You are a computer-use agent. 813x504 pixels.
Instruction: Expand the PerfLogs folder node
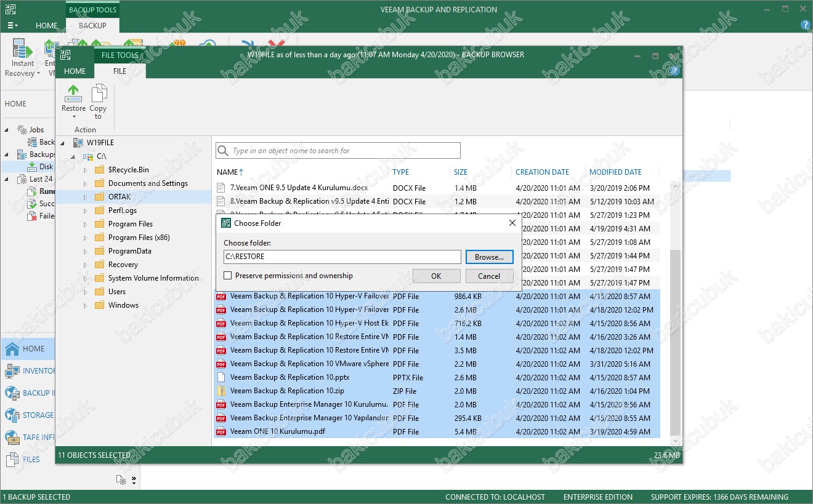pos(85,210)
